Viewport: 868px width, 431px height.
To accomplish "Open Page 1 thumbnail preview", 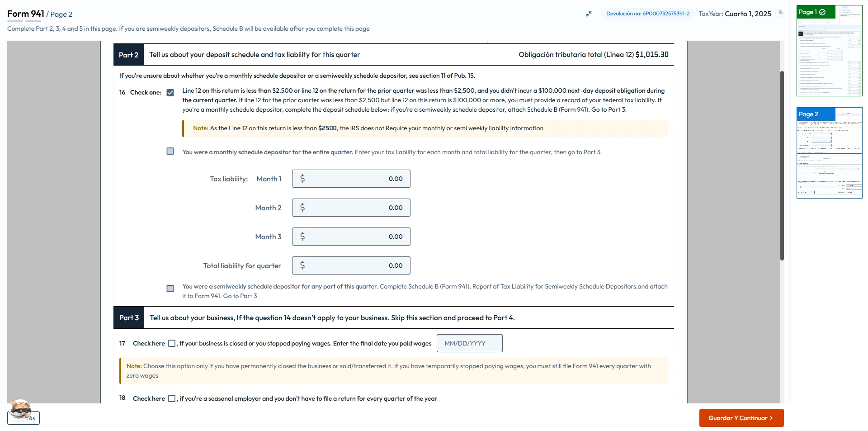I will click(830, 51).
